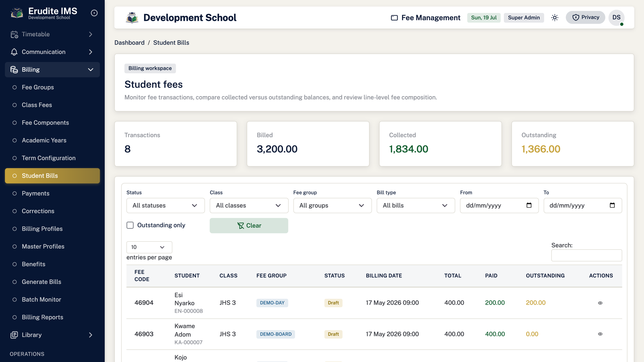This screenshot has width=644, height=362.
Task: Open Academic Years in sidebar
Action: 52,140
